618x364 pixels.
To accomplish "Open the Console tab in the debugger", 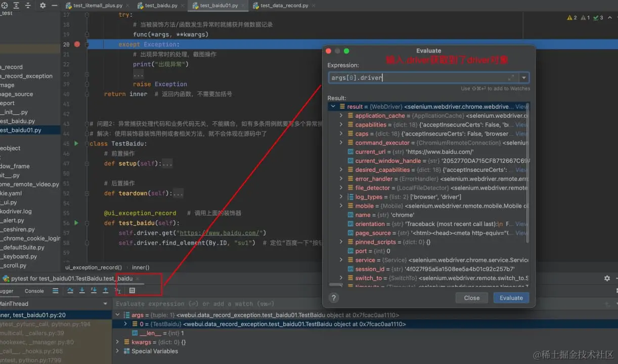I will point(34,291).
